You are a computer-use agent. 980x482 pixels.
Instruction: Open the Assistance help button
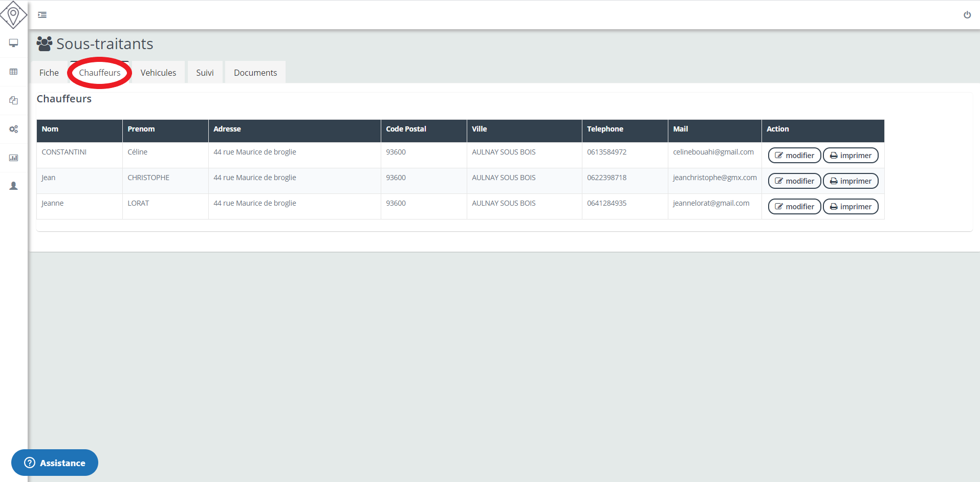tap(55, 463)
